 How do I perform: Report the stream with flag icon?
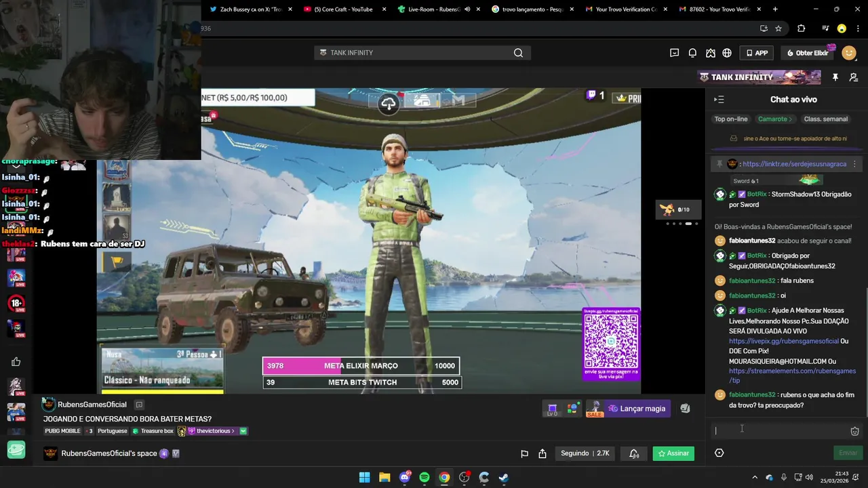[524, 453]
